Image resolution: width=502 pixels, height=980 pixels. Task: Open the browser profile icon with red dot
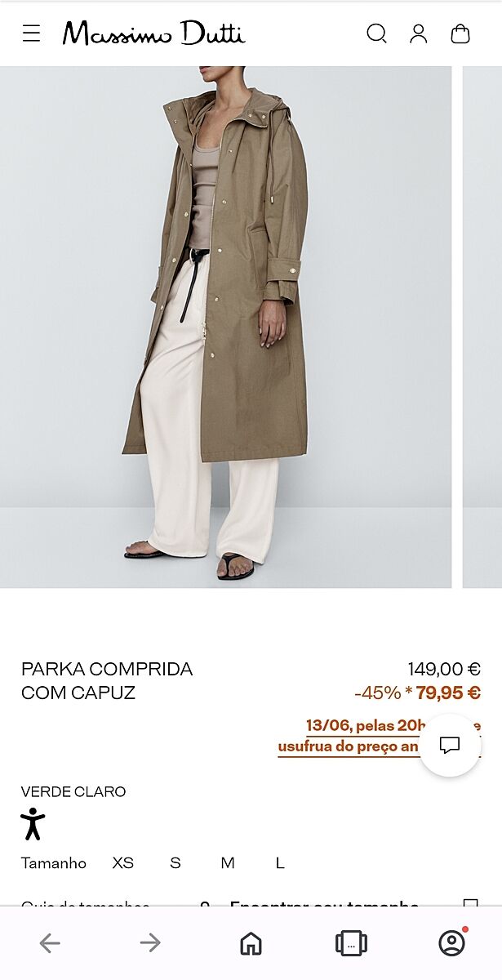pyautogui.click(x=451, y=942)
